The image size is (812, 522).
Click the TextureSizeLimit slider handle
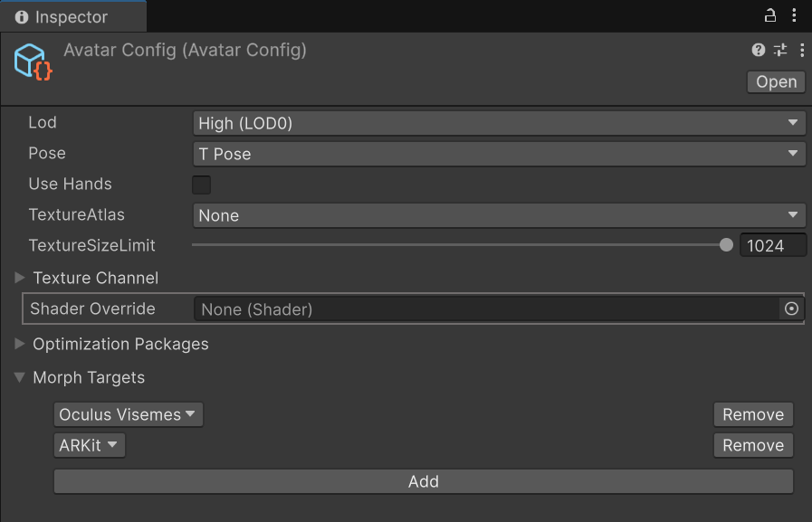726,245
